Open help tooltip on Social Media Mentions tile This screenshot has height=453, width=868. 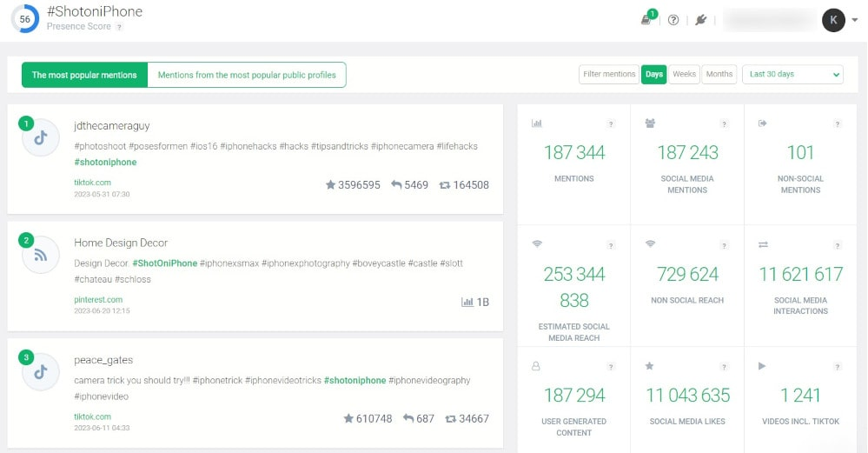[x=724, y=124]
